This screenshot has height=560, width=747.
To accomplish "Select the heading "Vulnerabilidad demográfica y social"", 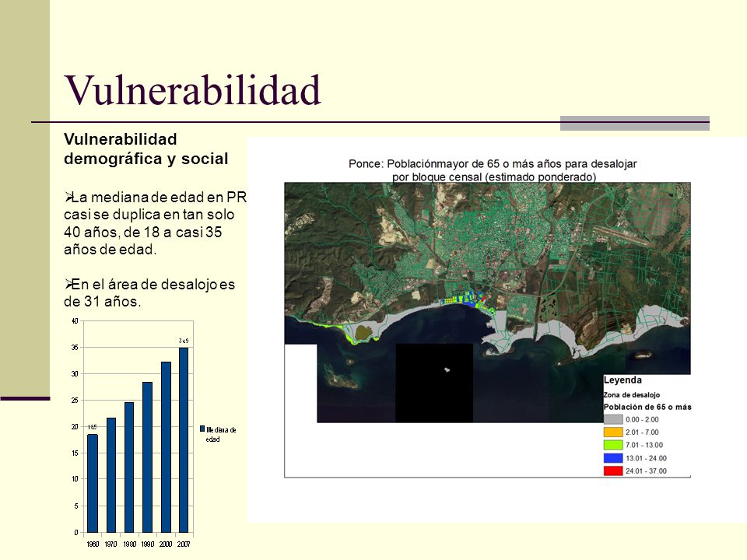I will 146,149.
